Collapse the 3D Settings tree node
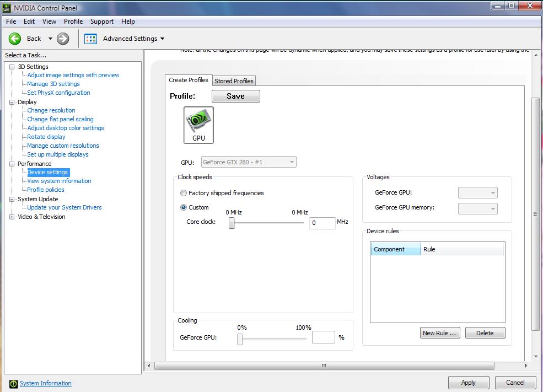 pos(12,67)
